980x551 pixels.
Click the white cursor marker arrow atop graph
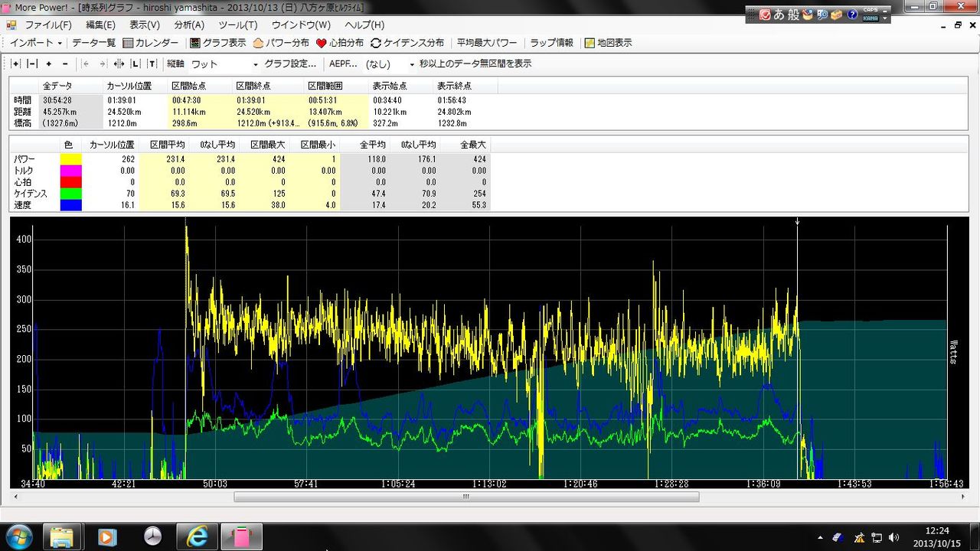[797, 222]
